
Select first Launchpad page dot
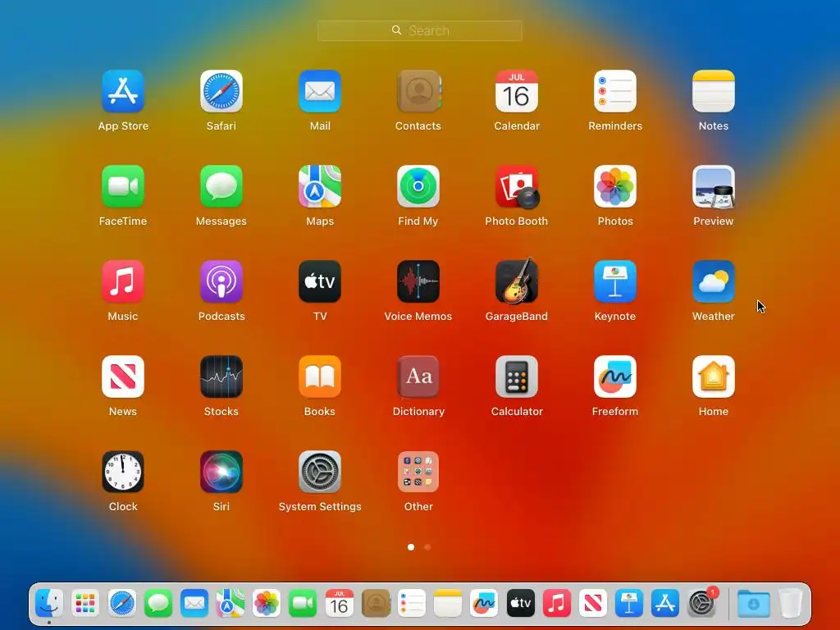(411, 547)
